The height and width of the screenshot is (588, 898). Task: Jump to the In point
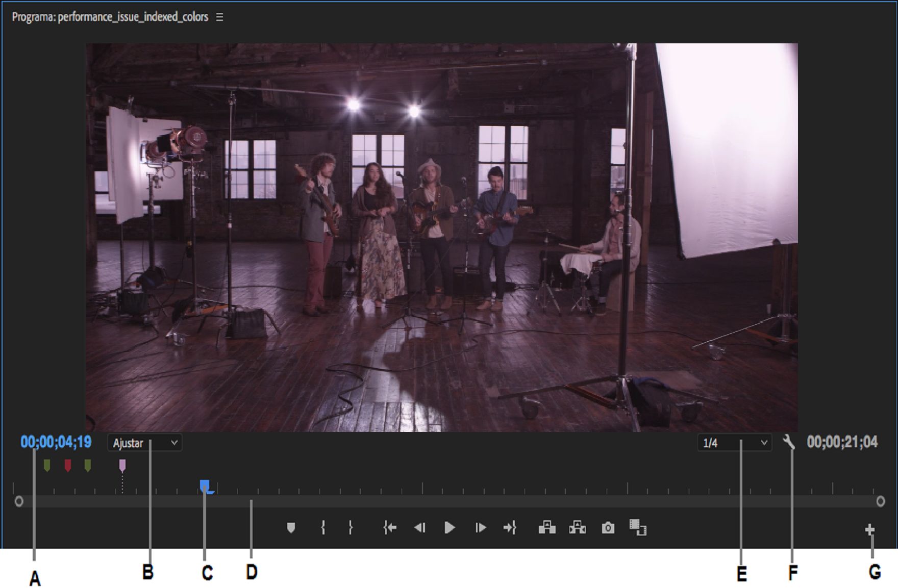click(391, 529)
